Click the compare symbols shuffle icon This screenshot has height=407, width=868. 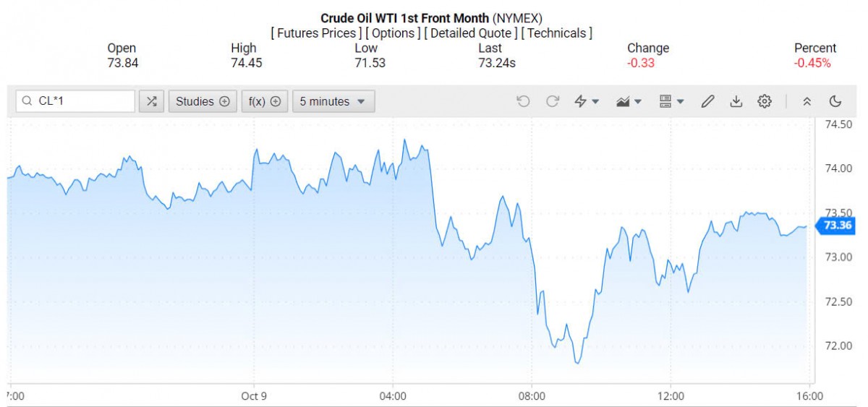point(151,101)
